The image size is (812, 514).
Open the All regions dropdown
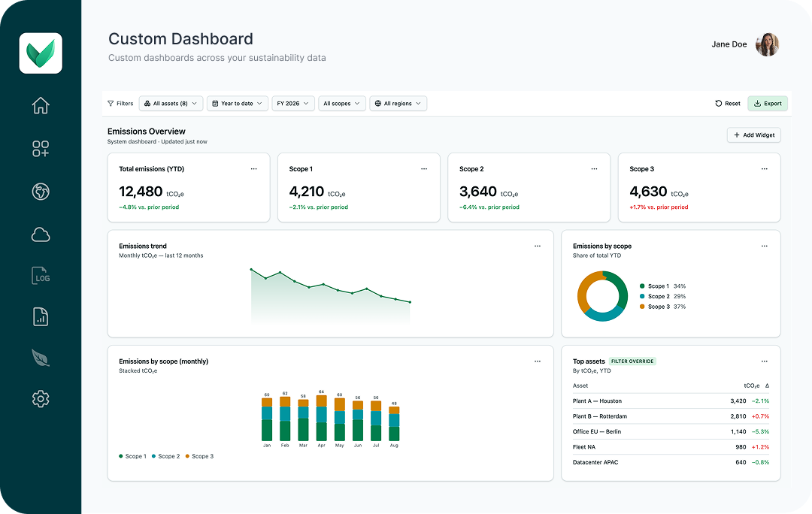[x=398, y=104]
